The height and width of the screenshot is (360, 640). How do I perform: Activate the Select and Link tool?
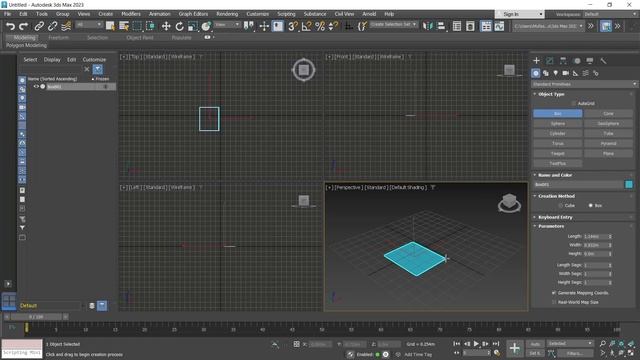coord(39,27)
